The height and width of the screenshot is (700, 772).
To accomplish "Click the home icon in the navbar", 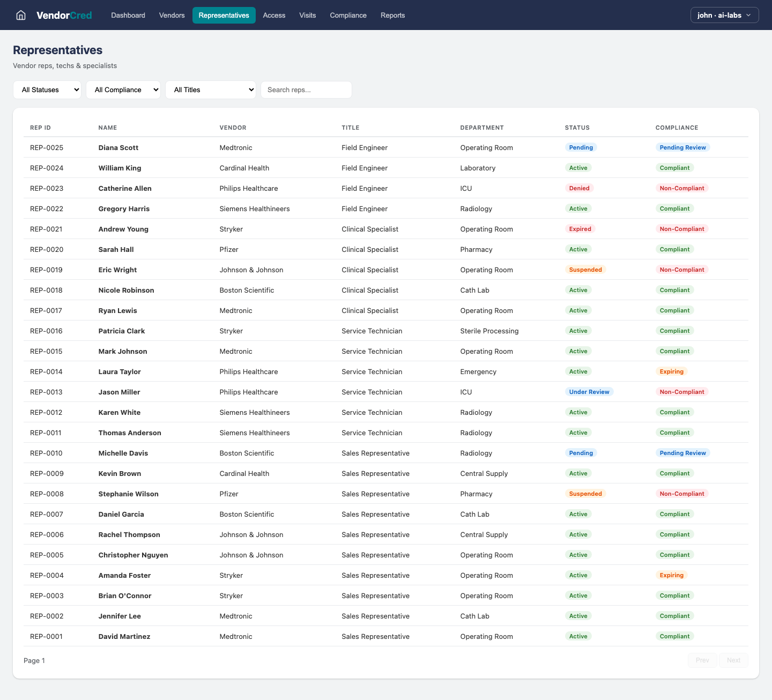I will coord(20,15).
